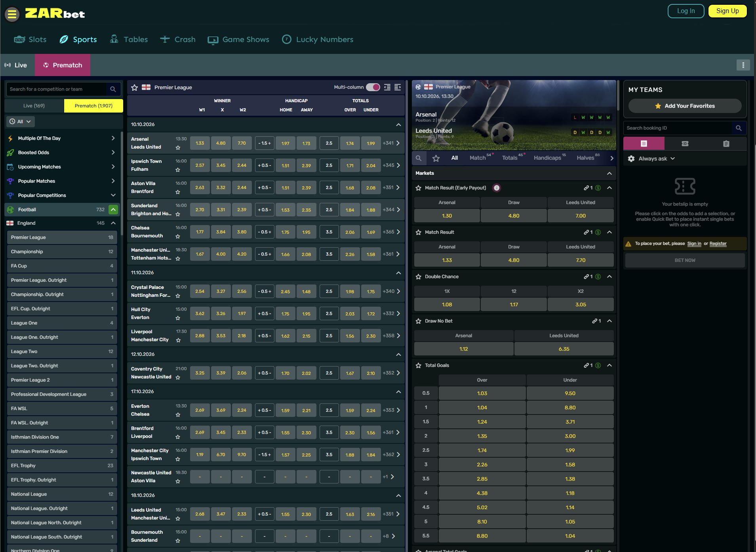
Task: Select Double Chance 1X odds 1.08
Action: tap(447, 305)
